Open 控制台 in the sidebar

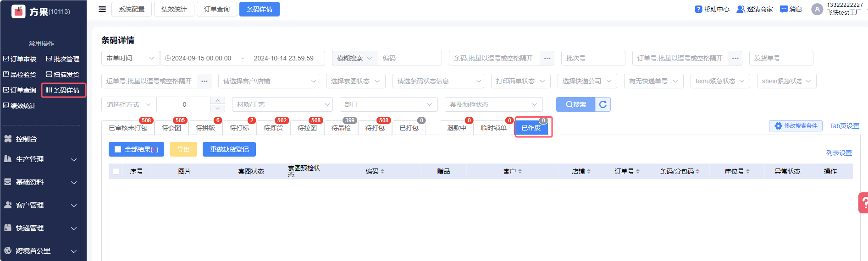(x=27, y=139)
